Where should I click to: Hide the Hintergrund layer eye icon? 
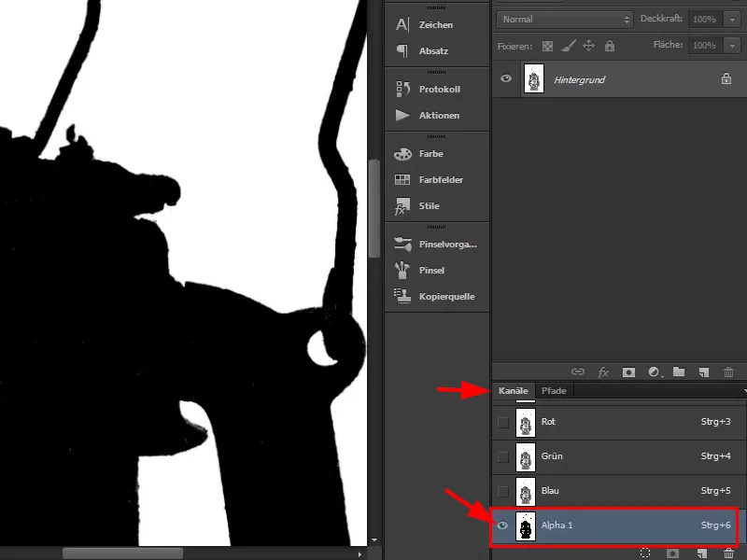(x=506, y=78)
